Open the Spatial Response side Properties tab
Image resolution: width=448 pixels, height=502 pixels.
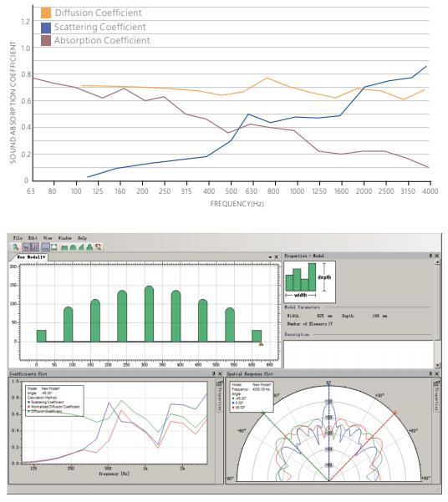[436, 396]
